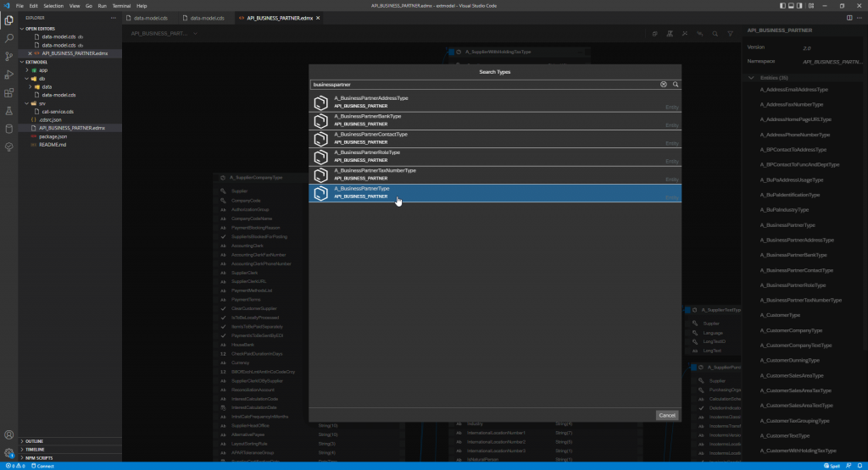Open the Search view in the activity bar

[x=8, y=38]
